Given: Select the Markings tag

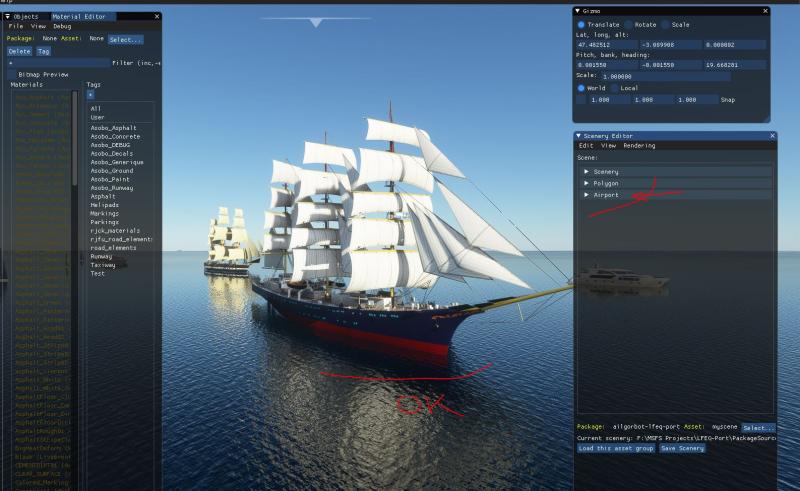Looking at the screenshot, I should point(105,213).
